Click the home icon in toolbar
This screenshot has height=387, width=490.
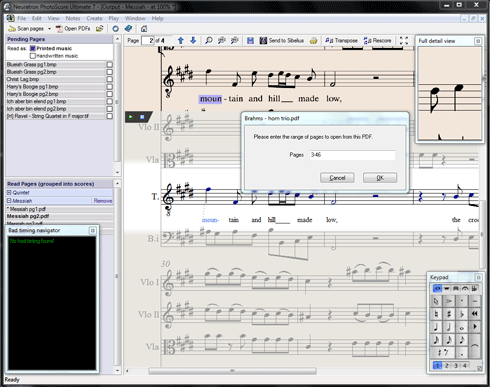(144, 29)
